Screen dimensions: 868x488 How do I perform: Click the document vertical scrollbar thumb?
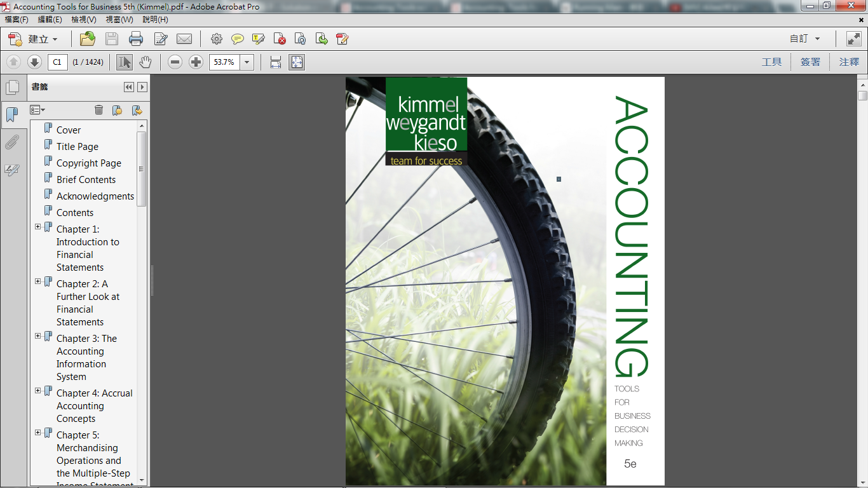pyautogui.click(x=862, y=95)
